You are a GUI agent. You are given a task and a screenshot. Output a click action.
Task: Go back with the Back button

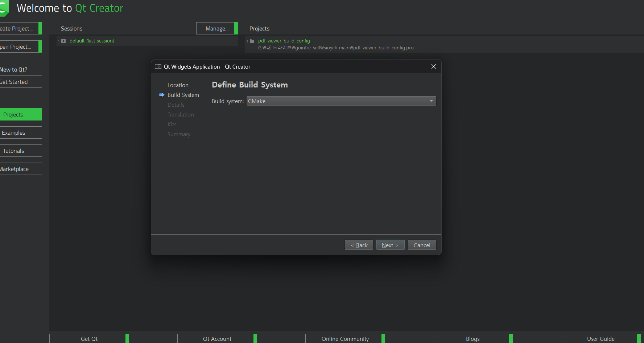click(359, 245)
